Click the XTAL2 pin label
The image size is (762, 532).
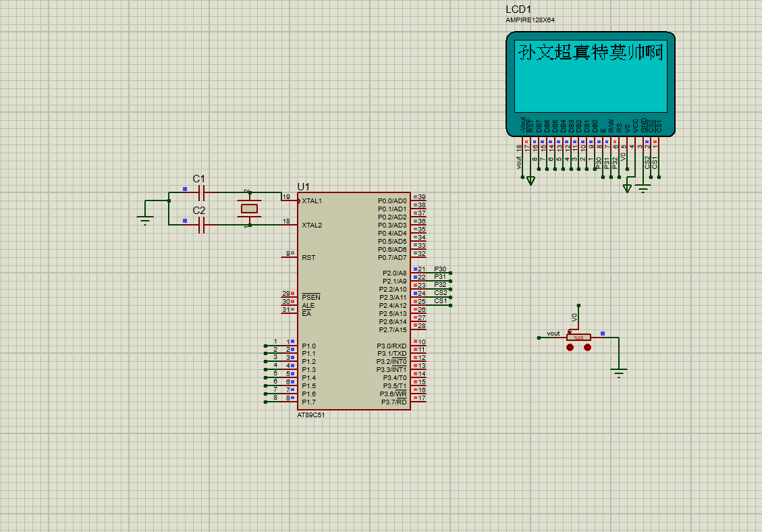312,225
